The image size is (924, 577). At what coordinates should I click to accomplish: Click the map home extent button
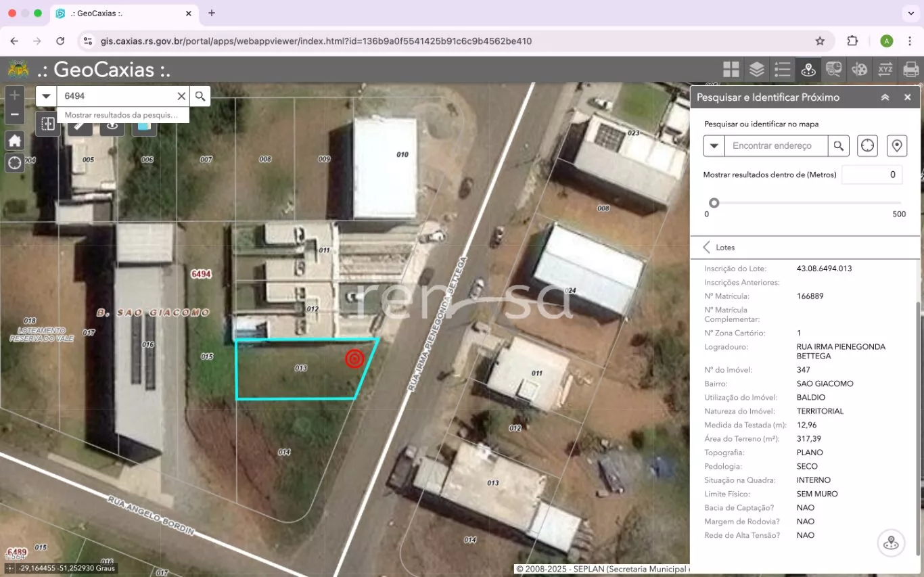pyautogui.click(x=15, y=141)
